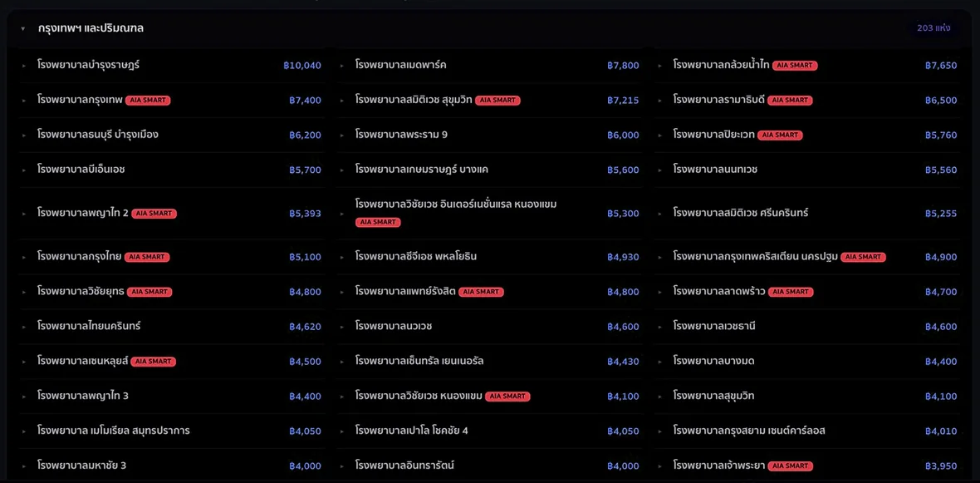Viewport: 980px width, 483px height.
Task: Expand the โรงพยาบาลกล้วยน้ำไท row arrow
Action: pos(660,65)
